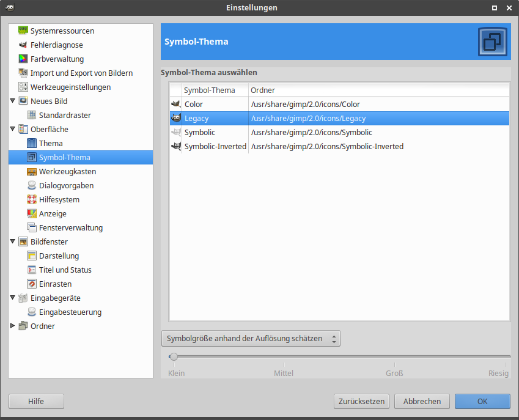Open the Werkzeugkasten settings page
This screenshot has height=420, width=519.
[x=67, y=171]
